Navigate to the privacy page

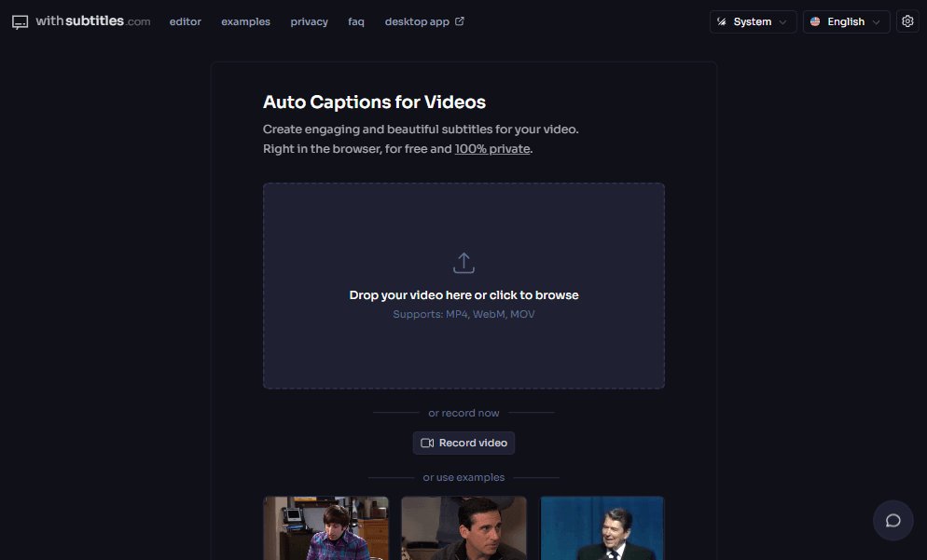309,21
